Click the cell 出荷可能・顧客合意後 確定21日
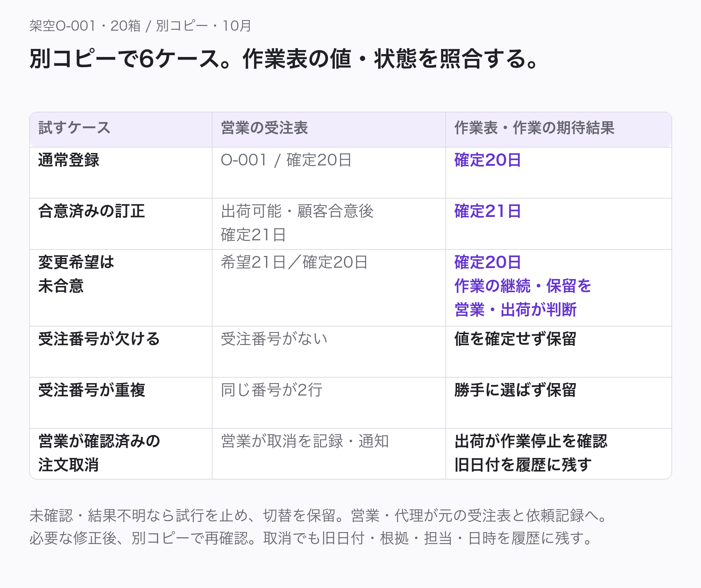701x588 pixels. pyautogui.click(x=297, y=223)
